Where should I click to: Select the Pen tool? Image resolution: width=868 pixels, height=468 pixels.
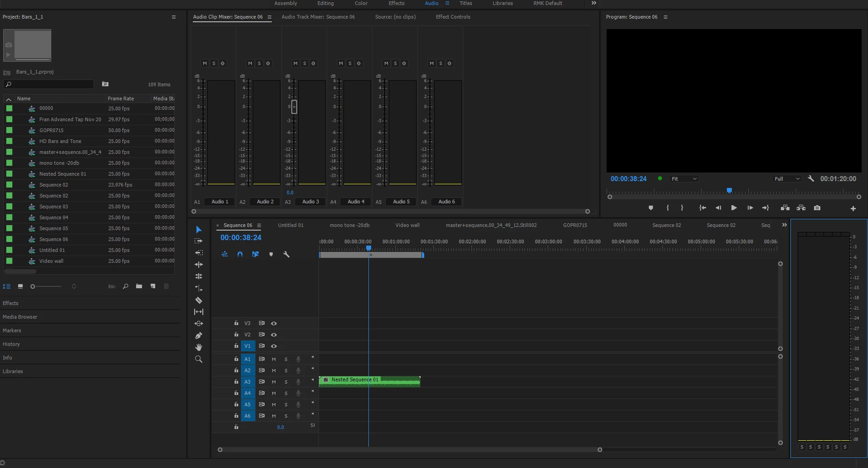(x=199, y=335)
